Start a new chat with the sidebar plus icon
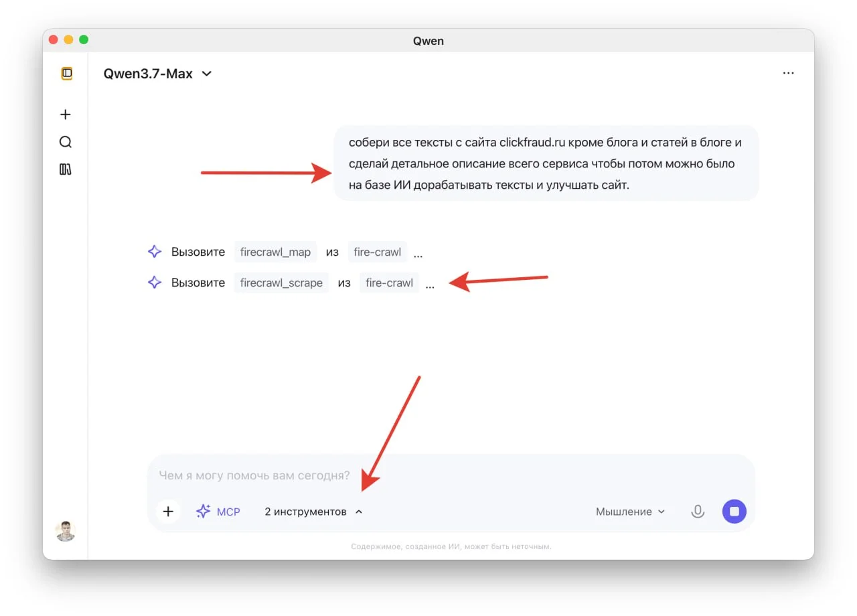Viewport: 857px width, 616px height. click(66, 114)
